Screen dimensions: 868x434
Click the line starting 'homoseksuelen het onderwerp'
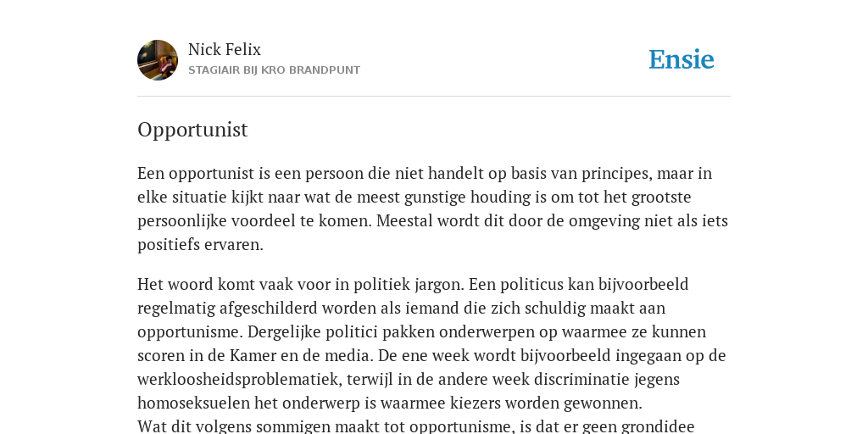click(390, 403)
